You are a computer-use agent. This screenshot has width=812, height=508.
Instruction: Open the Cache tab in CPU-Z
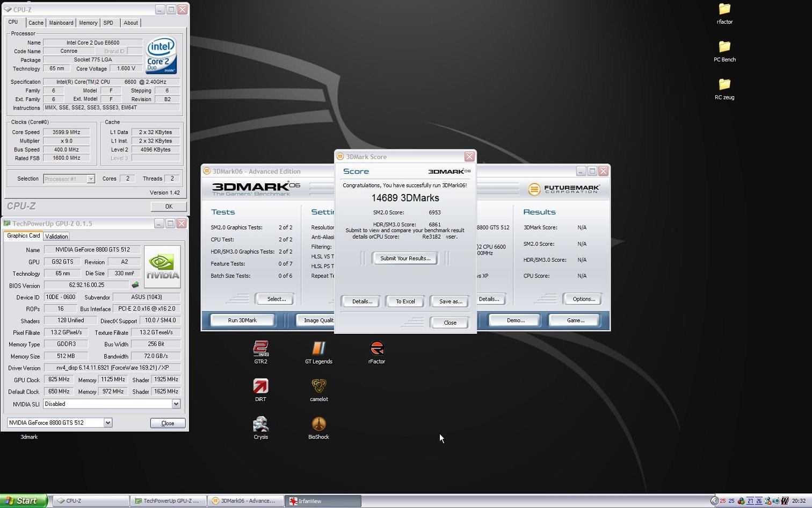point(36,23)
